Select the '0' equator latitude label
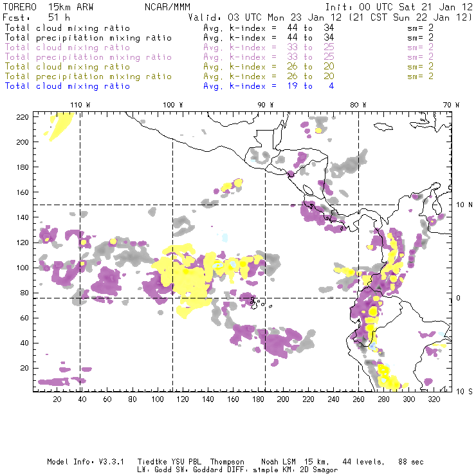Image resolution: width=476 pixels, height=476 pixels. click(459, 298)
